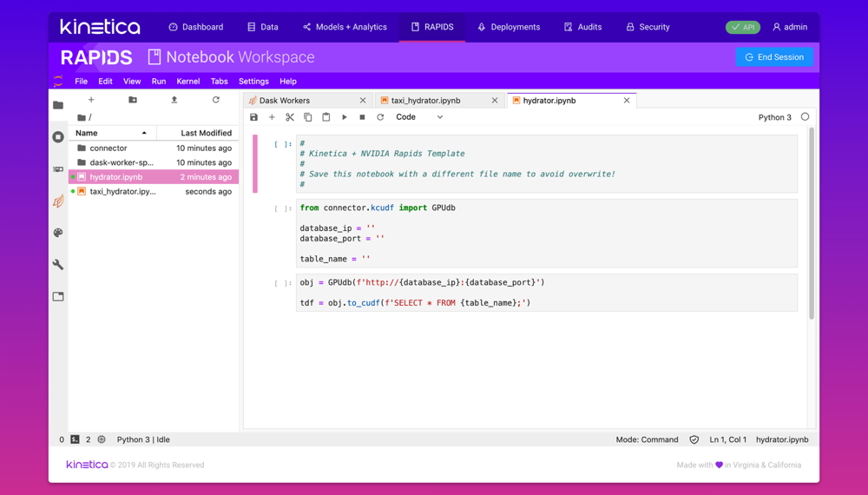
Task: Open the File menu
Action: click(82, 82)
